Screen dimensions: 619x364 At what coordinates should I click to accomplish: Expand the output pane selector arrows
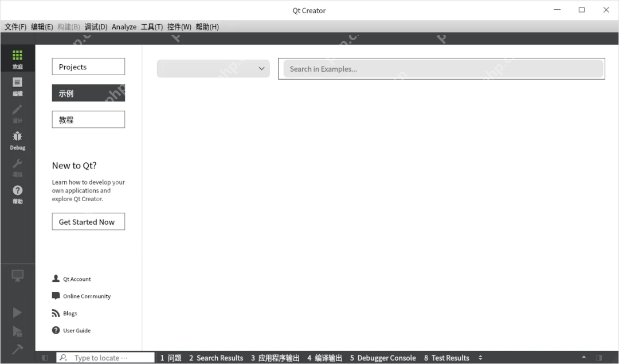[x=480, y=357]
